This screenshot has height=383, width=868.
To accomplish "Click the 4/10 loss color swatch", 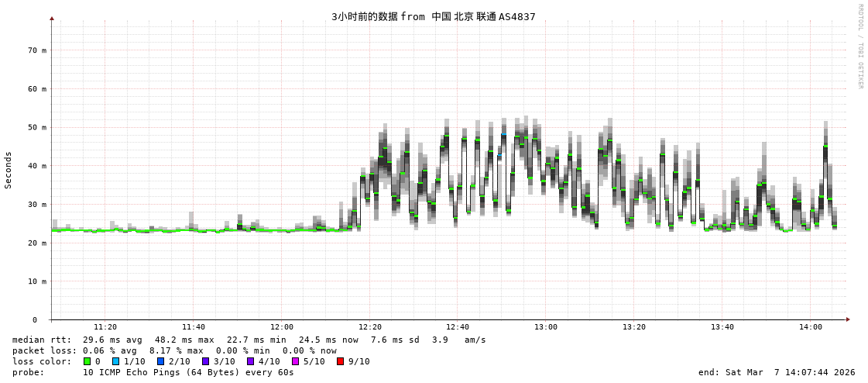I will click(250, 361).
